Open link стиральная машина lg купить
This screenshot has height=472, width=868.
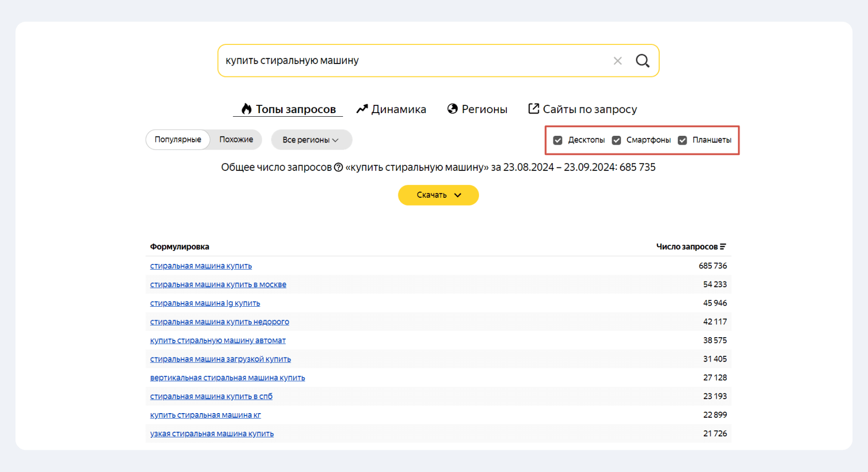click(x=205, y=303)
